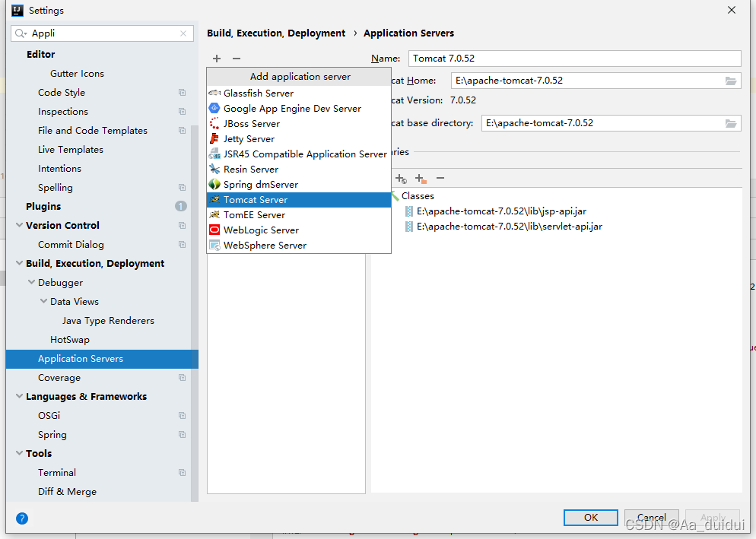Click the copy icon beside Spelling

coord(182,188)
